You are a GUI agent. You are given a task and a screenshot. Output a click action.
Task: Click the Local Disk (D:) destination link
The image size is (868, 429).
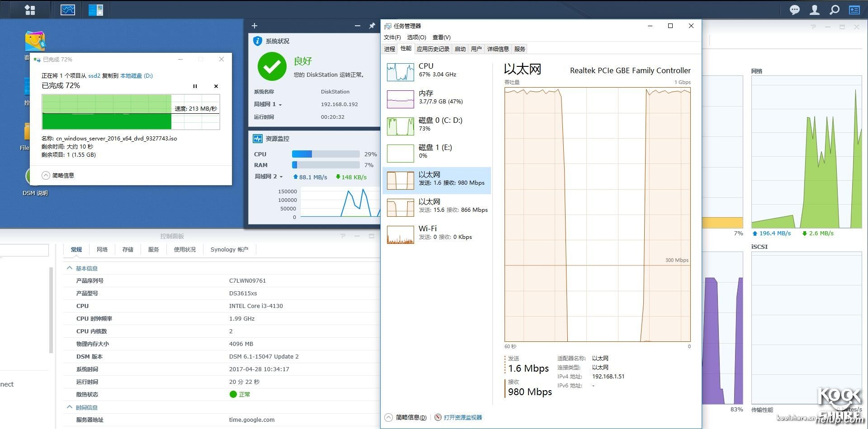[137, 75]
